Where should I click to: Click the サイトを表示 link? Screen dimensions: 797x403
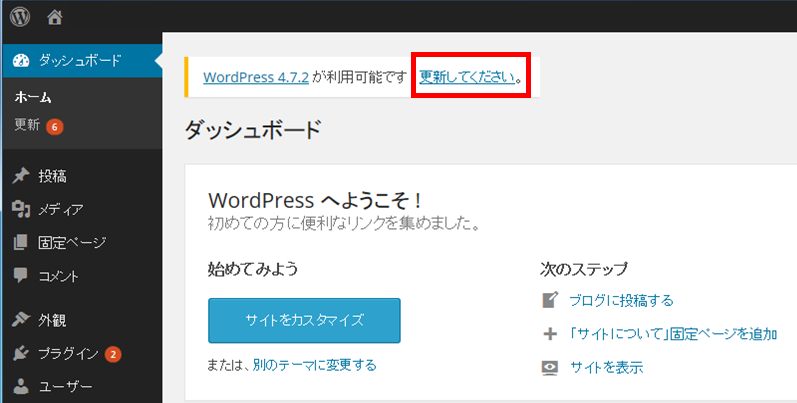tap(606, 367)
